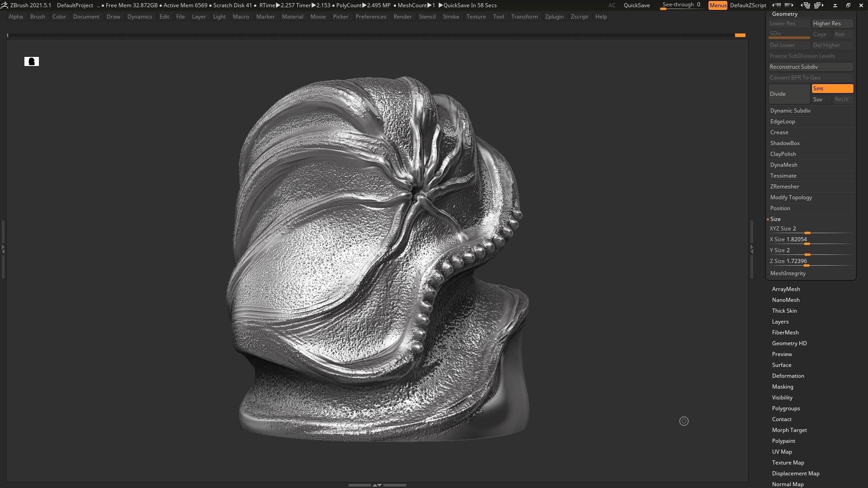Expand left tray divider arrows
This screenshot has width=868, height=488.
[3, 249]
